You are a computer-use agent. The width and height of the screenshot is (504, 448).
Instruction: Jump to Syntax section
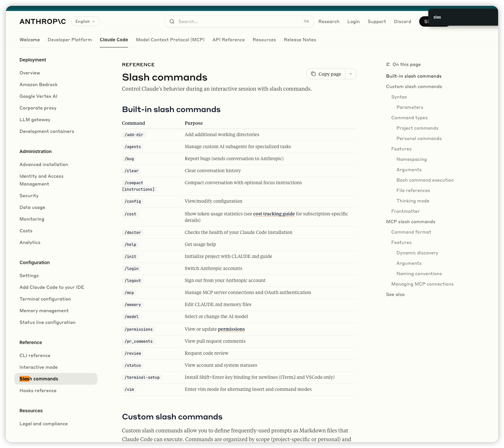click(399, 97)
